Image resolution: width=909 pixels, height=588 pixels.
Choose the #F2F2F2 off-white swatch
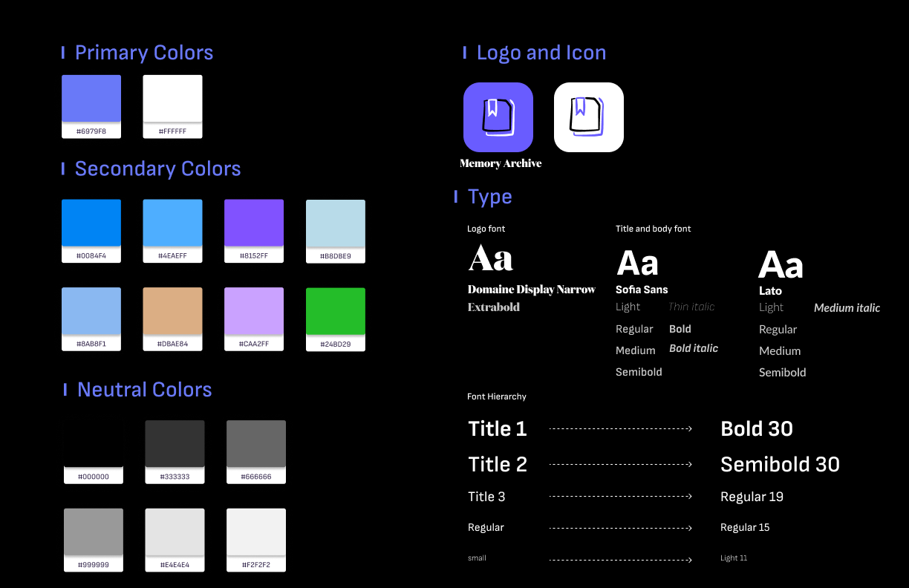coord(256,540)
